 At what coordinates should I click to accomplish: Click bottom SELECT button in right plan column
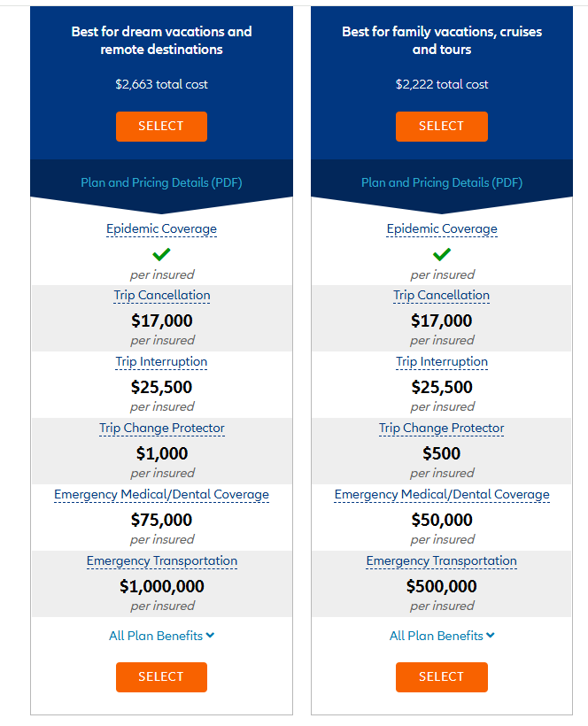pyautogui.click(x=441, y=677)
